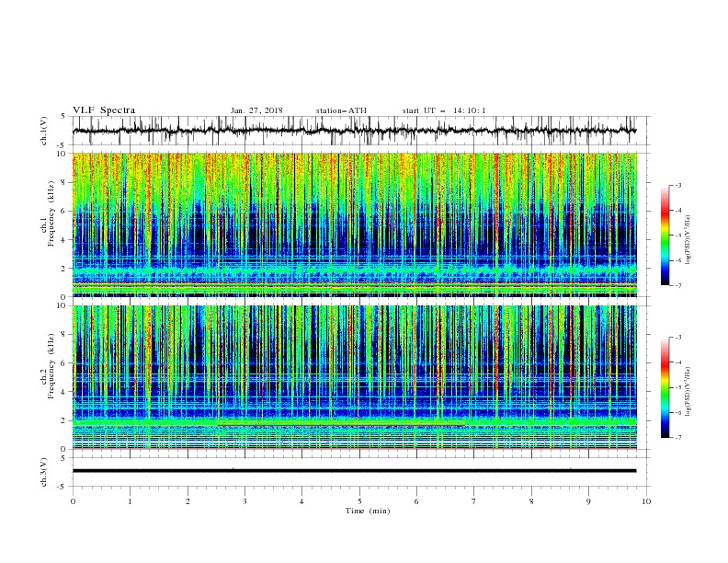
Task: Click the 'station=ATH' header label
Action: click(341, 110)
